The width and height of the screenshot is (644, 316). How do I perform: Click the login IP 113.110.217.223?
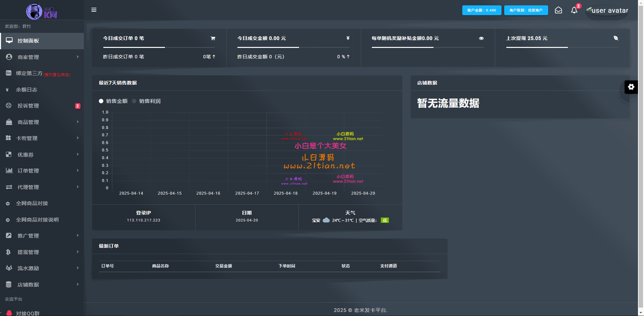coord(143,220)
